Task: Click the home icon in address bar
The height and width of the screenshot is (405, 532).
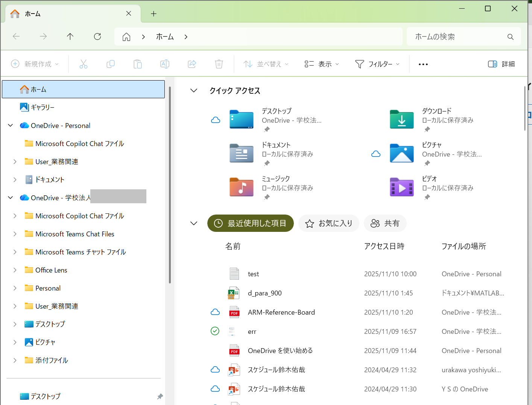Action: point(126,37)
